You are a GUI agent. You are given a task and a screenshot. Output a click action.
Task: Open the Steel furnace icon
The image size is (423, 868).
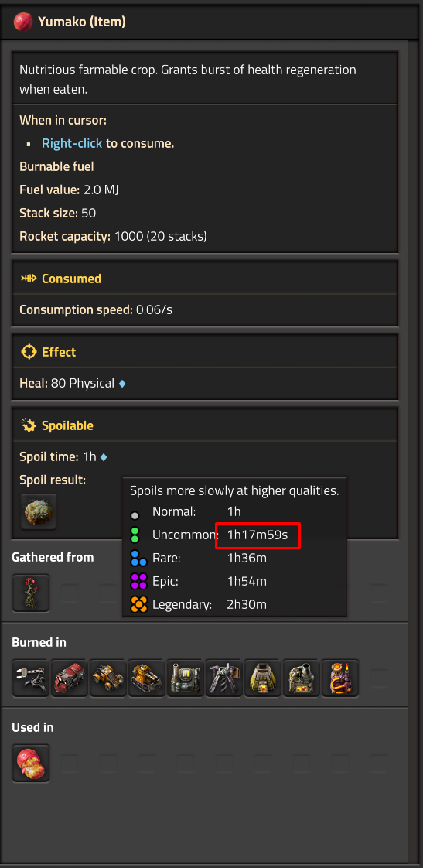point(302,678)
